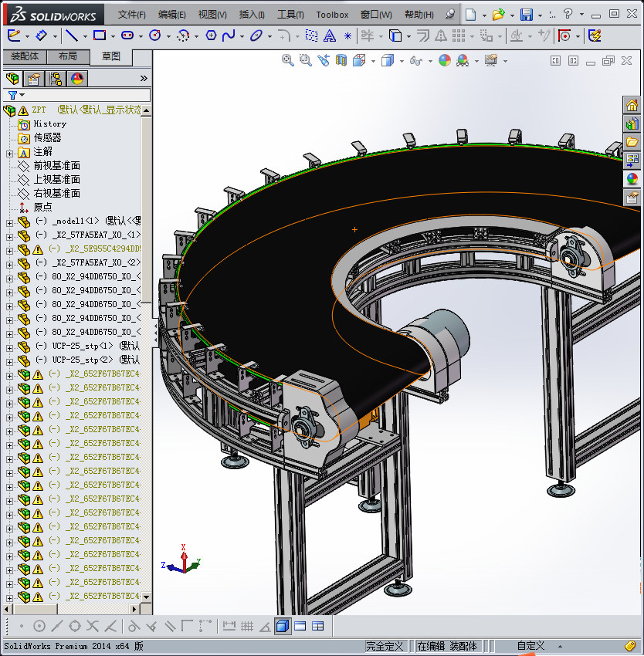Click the Appearances color ball in task pane
Screen dimensions: 644x656
tap(632, 178)
